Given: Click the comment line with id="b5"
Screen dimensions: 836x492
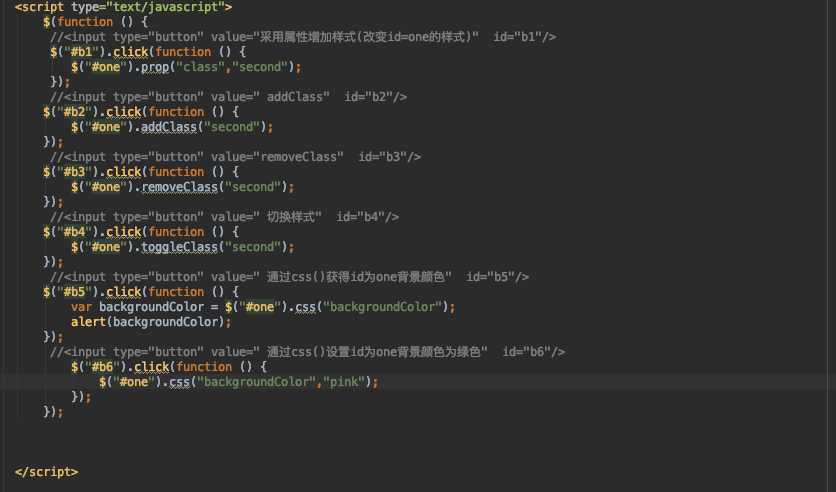Looking at the screenshot, I should point(289,277).
